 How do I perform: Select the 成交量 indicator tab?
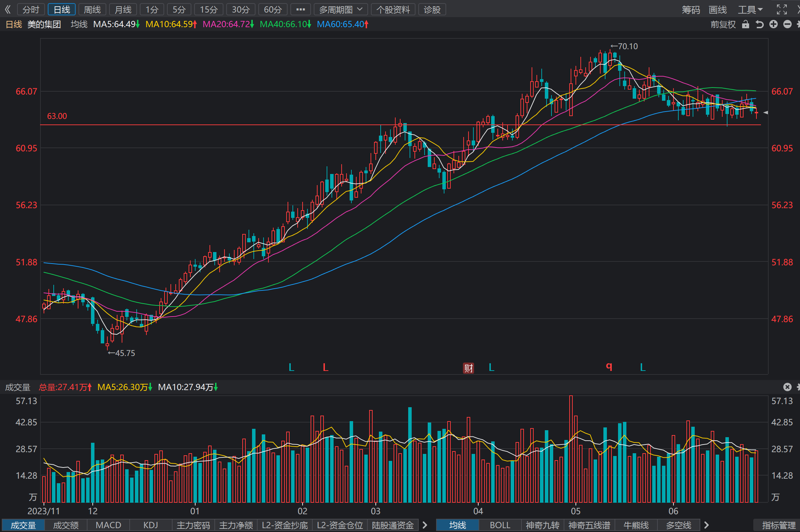pyautogui.click(x=23, y=525)
